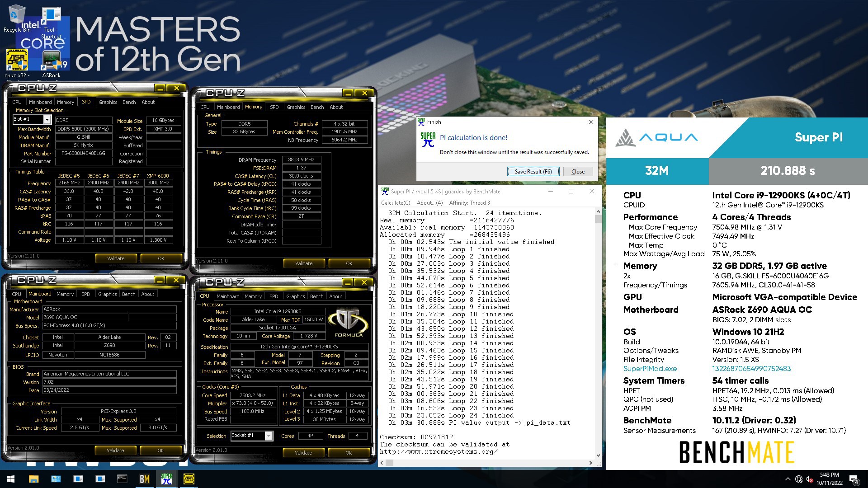Click the XMP-6000 timings column header
Screen dimensions: 868x488
pos(158,176)
